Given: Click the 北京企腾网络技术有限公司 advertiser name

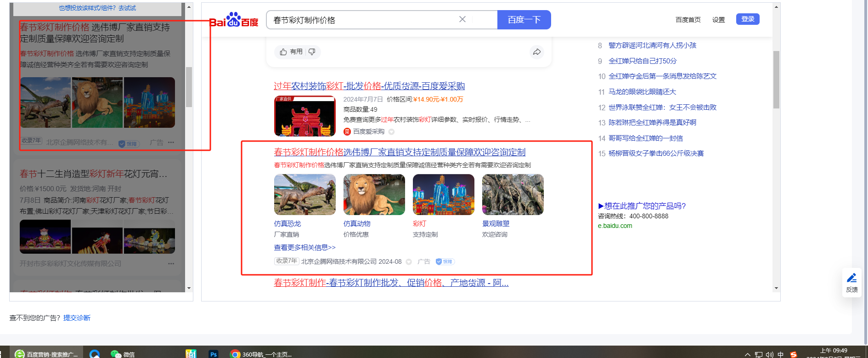Looking at the screenshot, I should pyautogui.click(x=339, y=262).
